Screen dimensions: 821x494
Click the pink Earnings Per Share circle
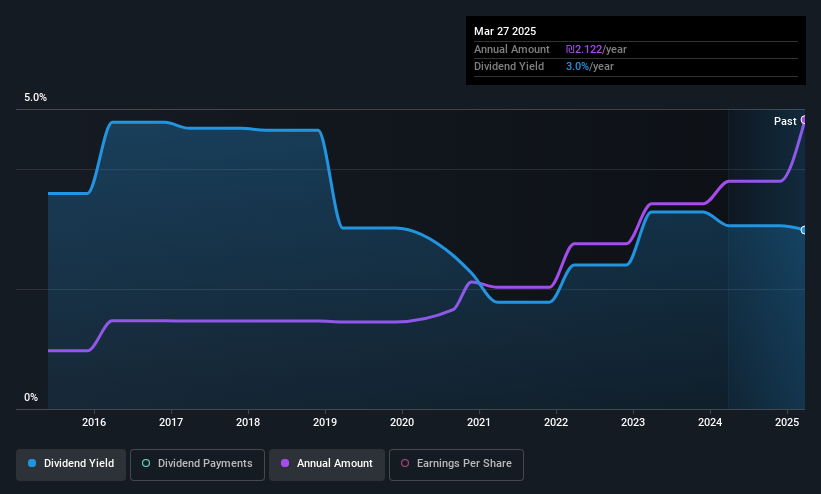tap(405, 463)
